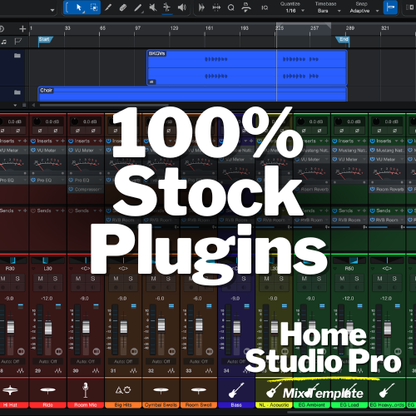Expand the Ride channel Sends menu arrow
416x416 pixels.
tap(57, 211)
